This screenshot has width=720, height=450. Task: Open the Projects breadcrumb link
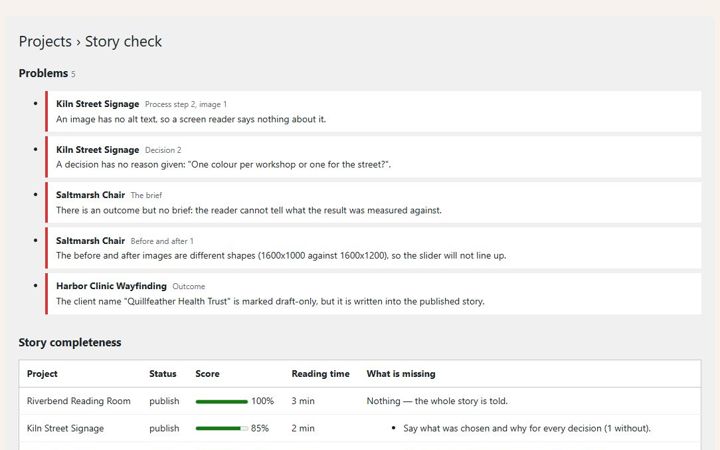[45, 41]
